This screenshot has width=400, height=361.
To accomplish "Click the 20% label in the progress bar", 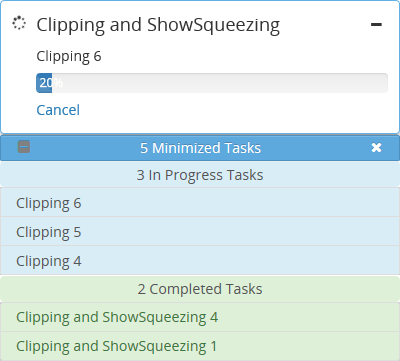I will 51,83.
